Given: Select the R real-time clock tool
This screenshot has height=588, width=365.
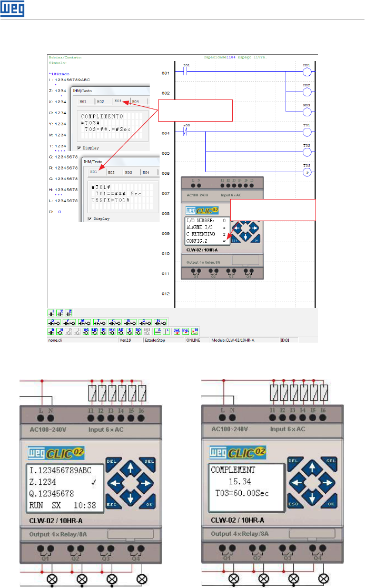Looking at the screenshot, I should [x=130, y=322].
